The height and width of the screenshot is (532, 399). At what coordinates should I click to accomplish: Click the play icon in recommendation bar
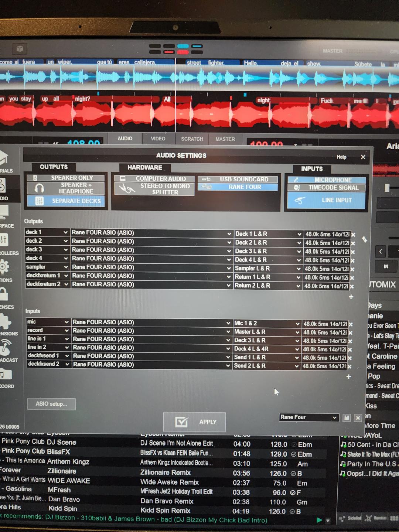(319, 520)
